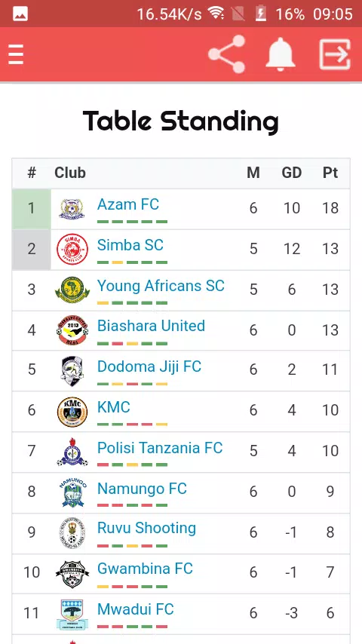The width and height of the screenshot is (362, 644).
Task: Select the GD column header
Action: pyautogui.click(x=292, y=173)
